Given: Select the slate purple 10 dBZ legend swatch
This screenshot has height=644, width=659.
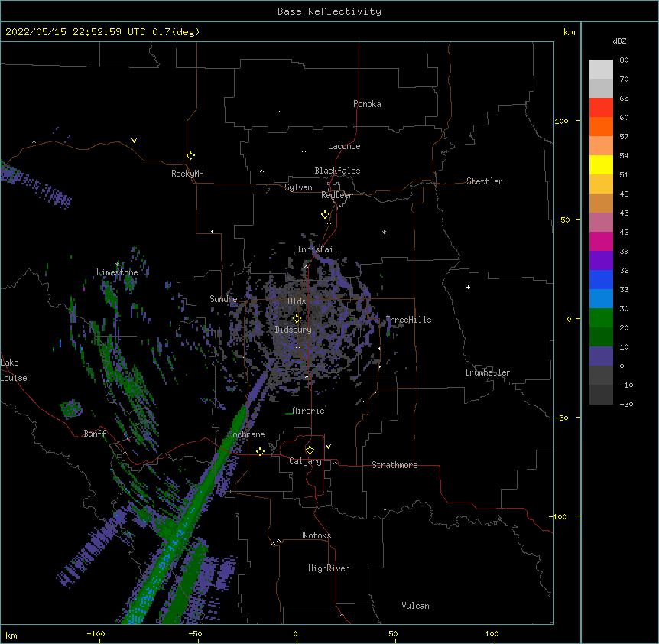Looking at the screenshot, I should click(x=601, y=356).
